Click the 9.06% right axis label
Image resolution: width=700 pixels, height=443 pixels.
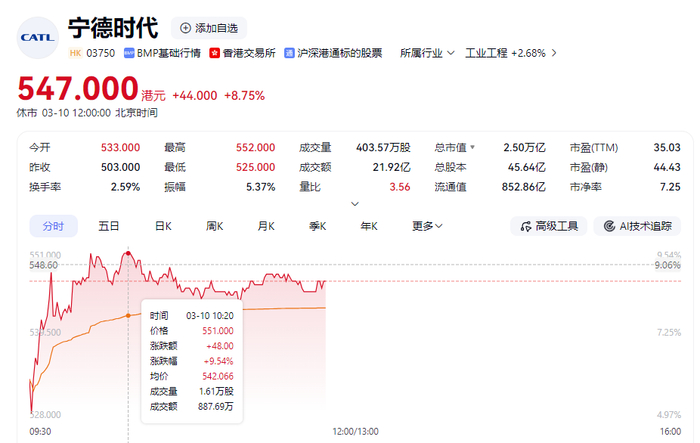tap(668, 265)
